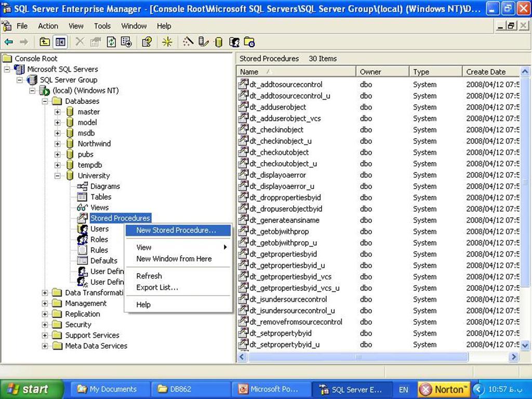Expand the Security folder
The image size is (532, 399).
coord(45,325)
